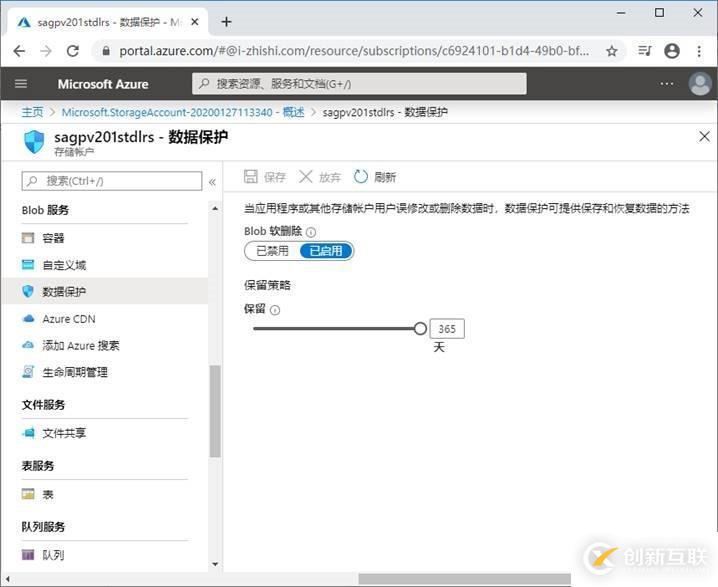Click the 队列服务 section header
This screenshot has width=718, height=587.
pyautogui.click(x=44, y=527)
